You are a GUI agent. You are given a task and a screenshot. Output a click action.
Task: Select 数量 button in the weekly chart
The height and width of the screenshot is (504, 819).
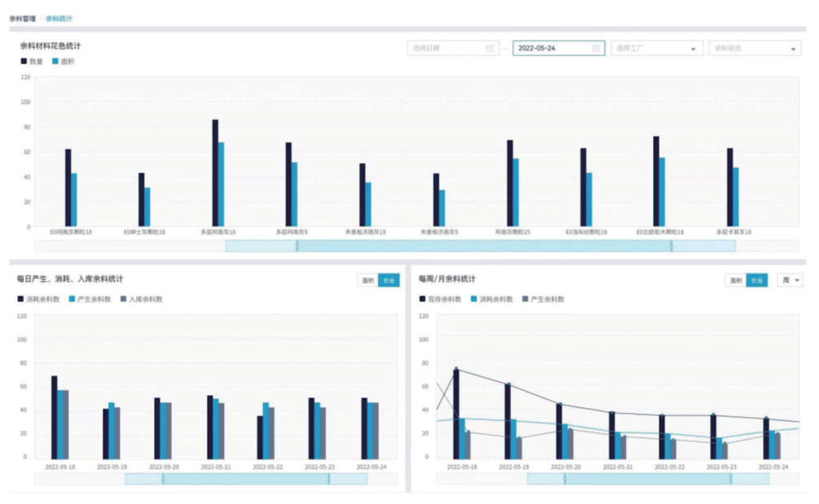(757, 280)
